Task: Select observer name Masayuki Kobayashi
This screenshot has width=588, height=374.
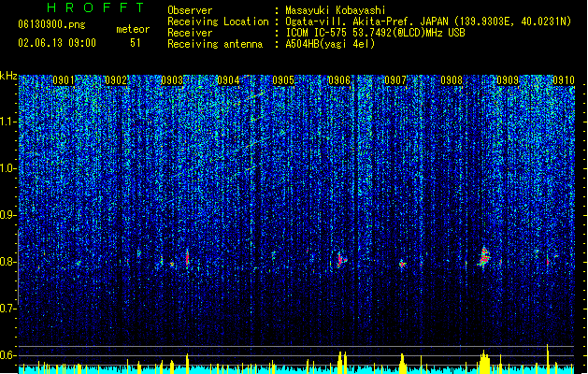Action: [x=336, y=10]
